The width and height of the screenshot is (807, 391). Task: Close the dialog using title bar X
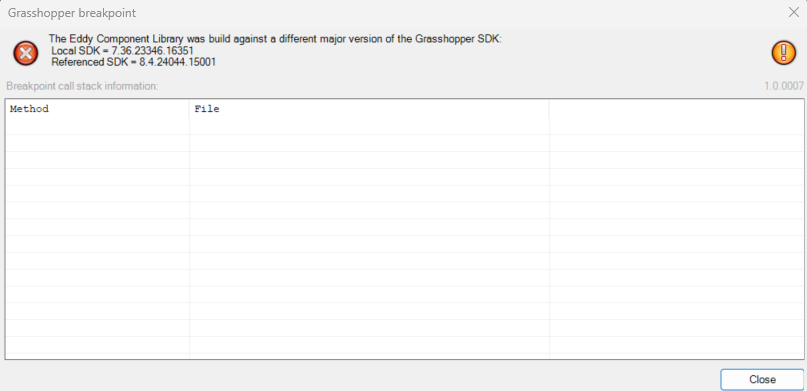point(794,12)
